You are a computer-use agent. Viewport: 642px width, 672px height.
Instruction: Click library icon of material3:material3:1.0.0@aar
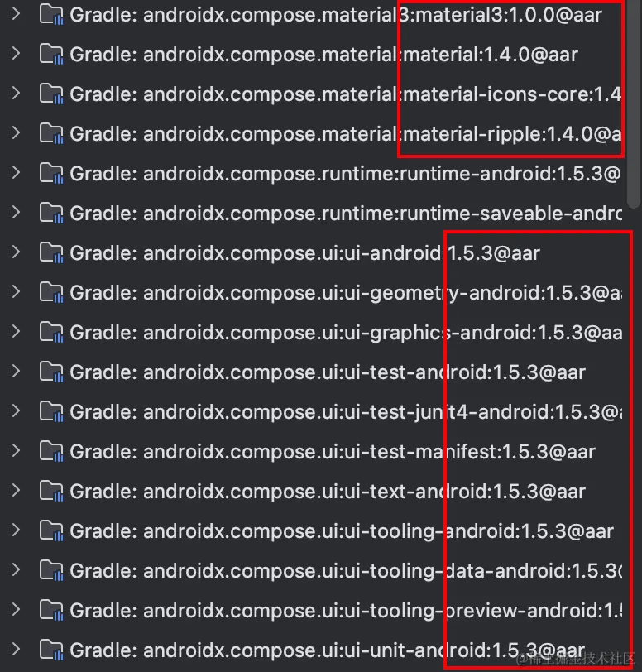click(51, 15)
